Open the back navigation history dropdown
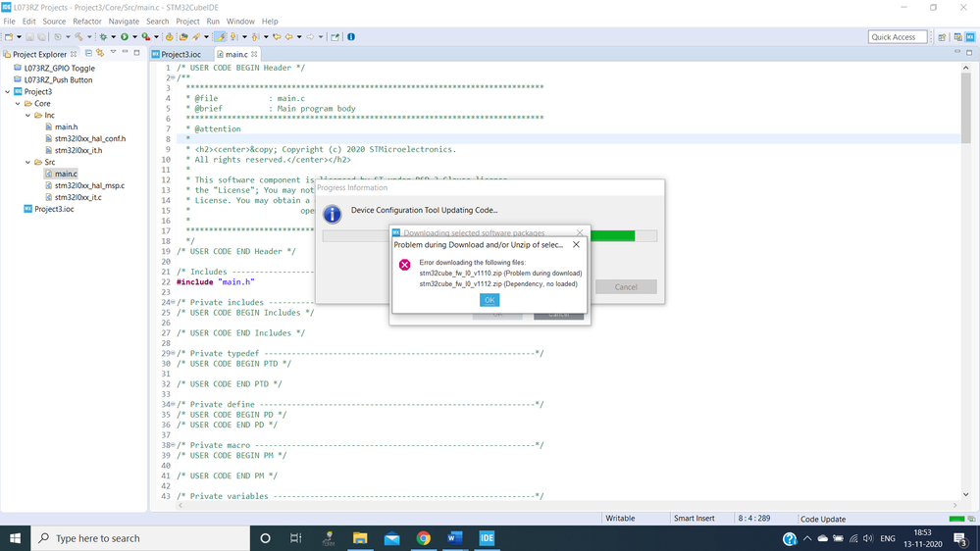Image resolution: width=980 pixels, height=551 pixels. pos(299,37)
